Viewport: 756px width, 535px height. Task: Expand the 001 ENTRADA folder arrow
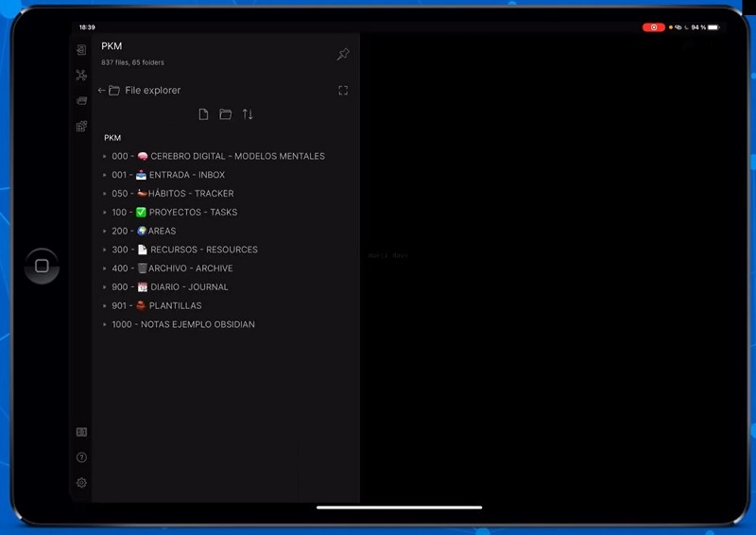point(105,175)
